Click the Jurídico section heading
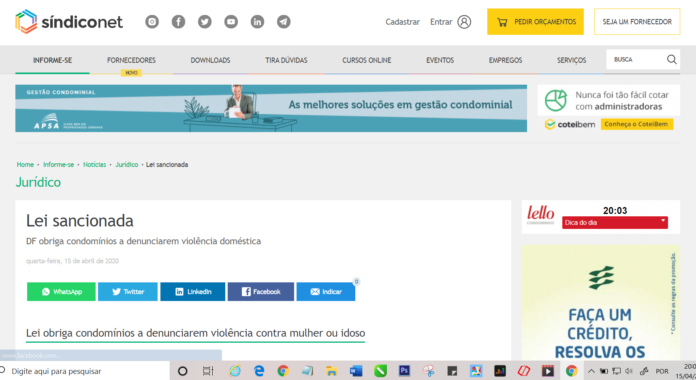The width and height of the screenshot is (696, 380). click(39, 182)
